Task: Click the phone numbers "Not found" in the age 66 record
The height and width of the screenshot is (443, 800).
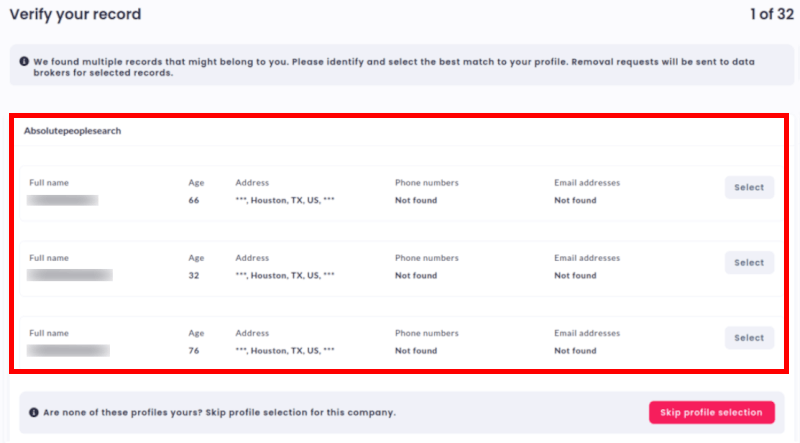Action: [x=416, y=201]
